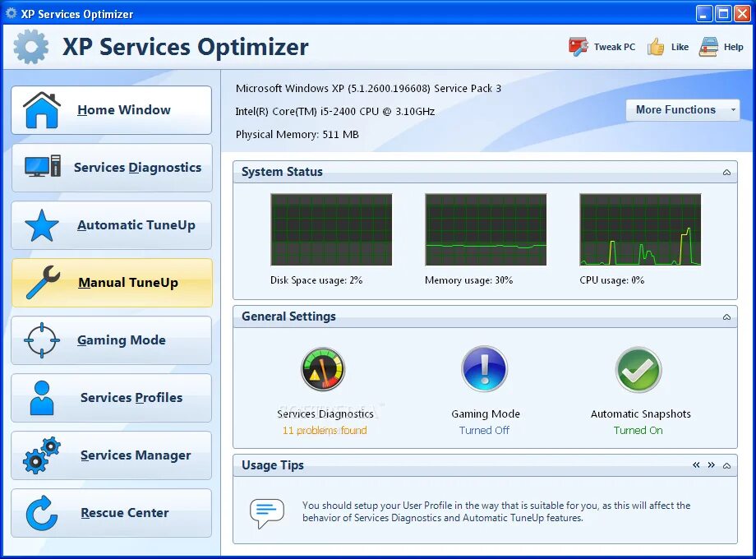Viewport: 756px width, 559px height.
Task: Click the Gaming Mode crosshair icon
Action: click(x=42, y=340)
